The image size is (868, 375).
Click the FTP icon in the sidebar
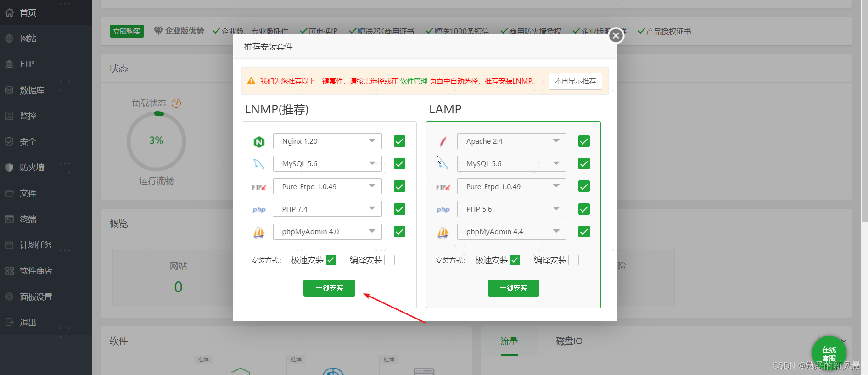(x=9, y=64)
